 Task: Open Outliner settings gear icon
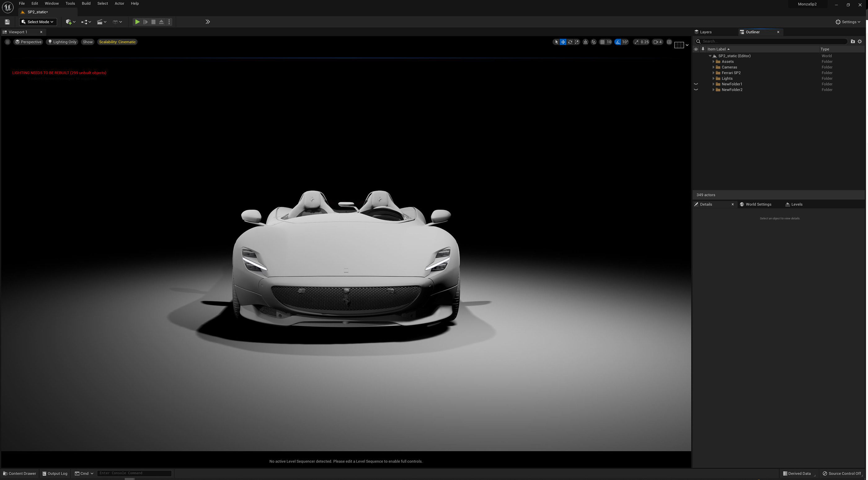[x=860, y=41]
